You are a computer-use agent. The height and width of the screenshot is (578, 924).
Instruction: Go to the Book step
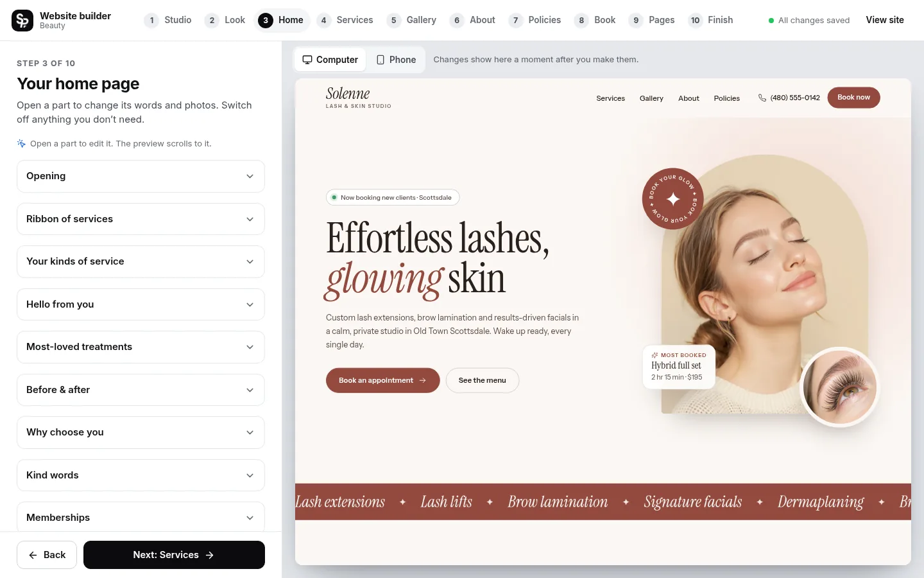[595, 21]
